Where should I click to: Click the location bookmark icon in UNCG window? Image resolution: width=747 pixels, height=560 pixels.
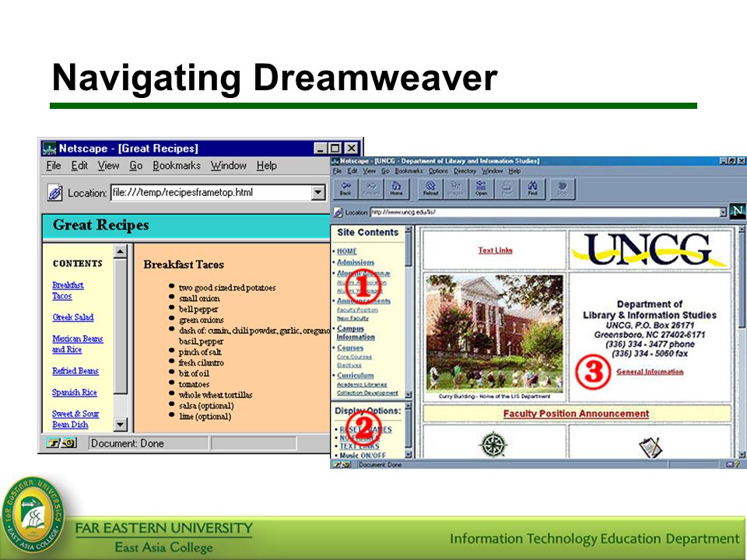pyautogui.click(x=338, y=212)
